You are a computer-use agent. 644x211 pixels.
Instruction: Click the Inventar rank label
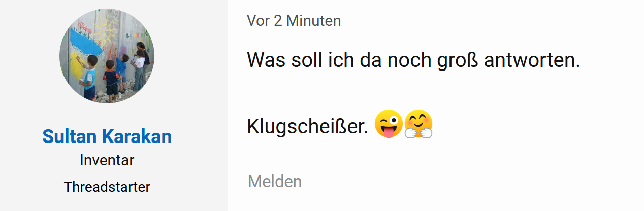pyautogui.click(x=107, y=161)
